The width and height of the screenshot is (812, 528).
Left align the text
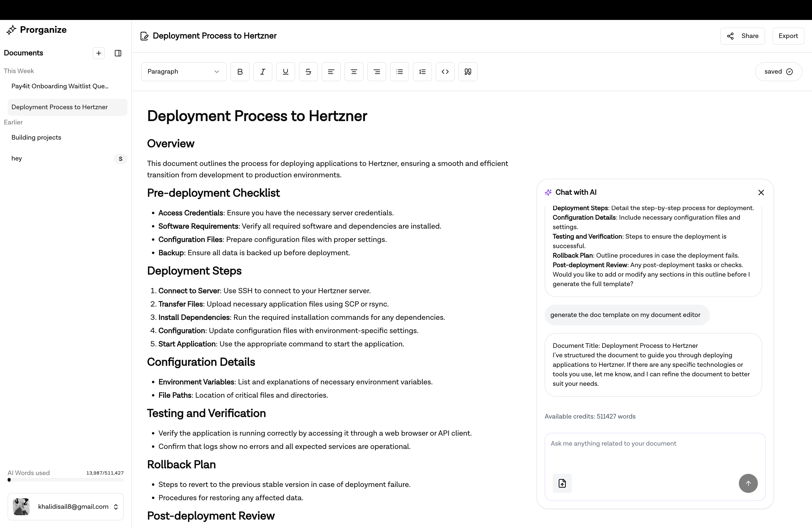point(331,72)
